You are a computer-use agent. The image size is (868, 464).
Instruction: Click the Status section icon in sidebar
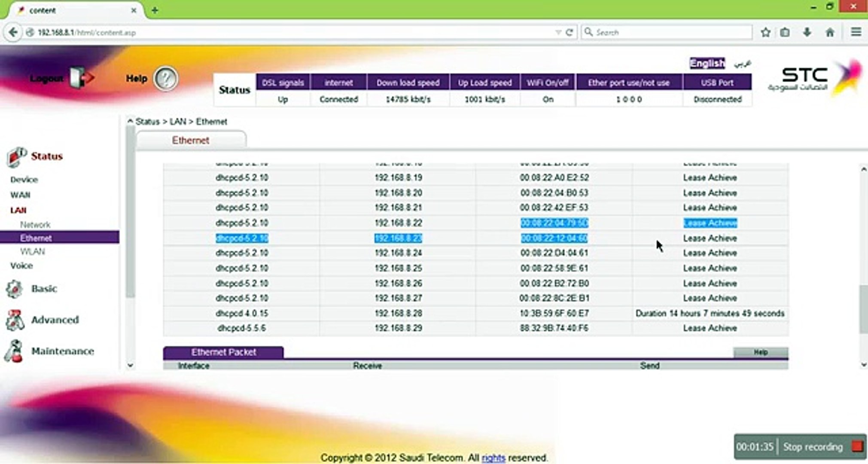coord(16,157)
